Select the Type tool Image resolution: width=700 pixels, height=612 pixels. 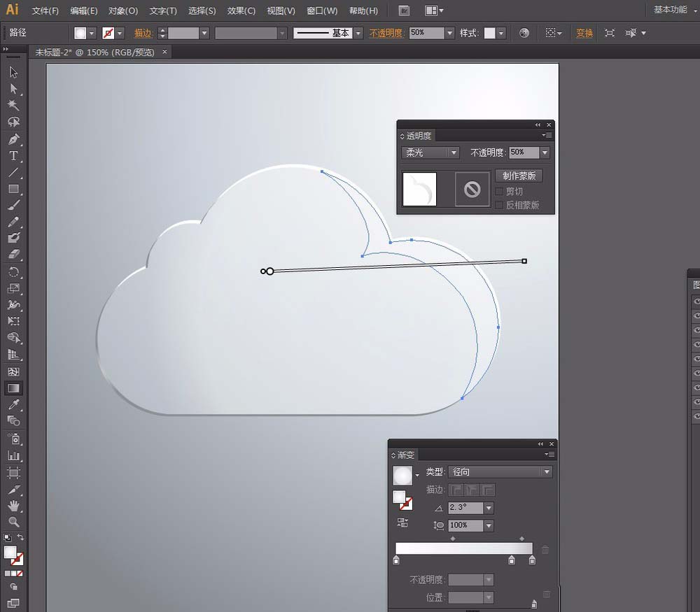[13, 156]
